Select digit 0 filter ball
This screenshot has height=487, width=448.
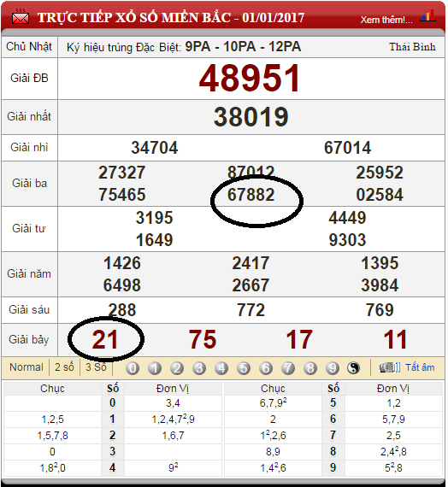[x=133, y=368]
